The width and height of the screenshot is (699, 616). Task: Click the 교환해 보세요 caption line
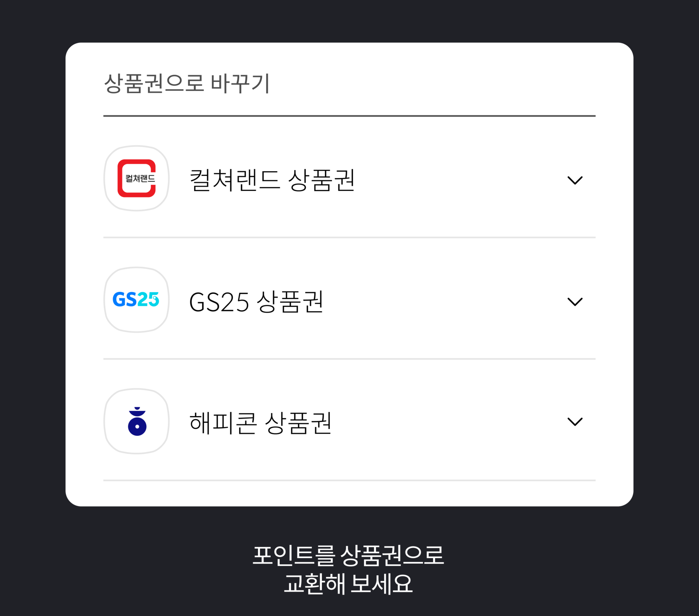pyautogui.click(x=348, y=584)
